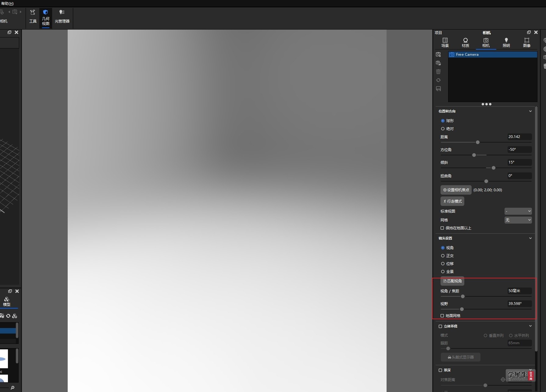Switch to the 图像 image tab
The width and height of the screenshot is (546, 392).
click(526, 43)
